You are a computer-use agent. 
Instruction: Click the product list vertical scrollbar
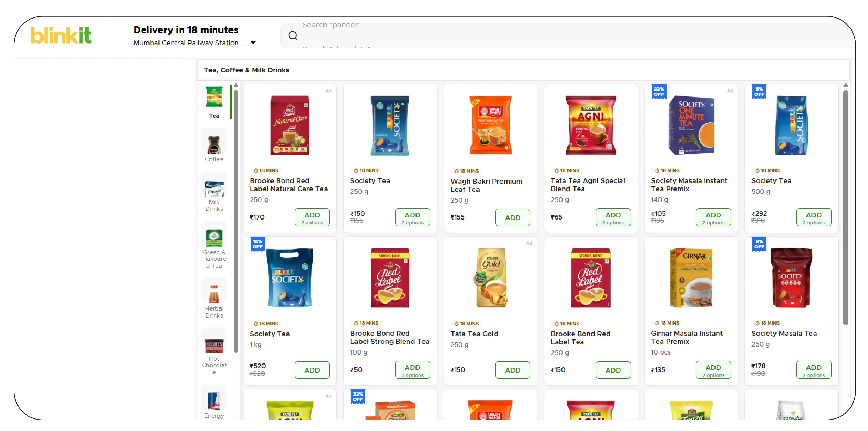pyautogui.click(x=845, y=207)
